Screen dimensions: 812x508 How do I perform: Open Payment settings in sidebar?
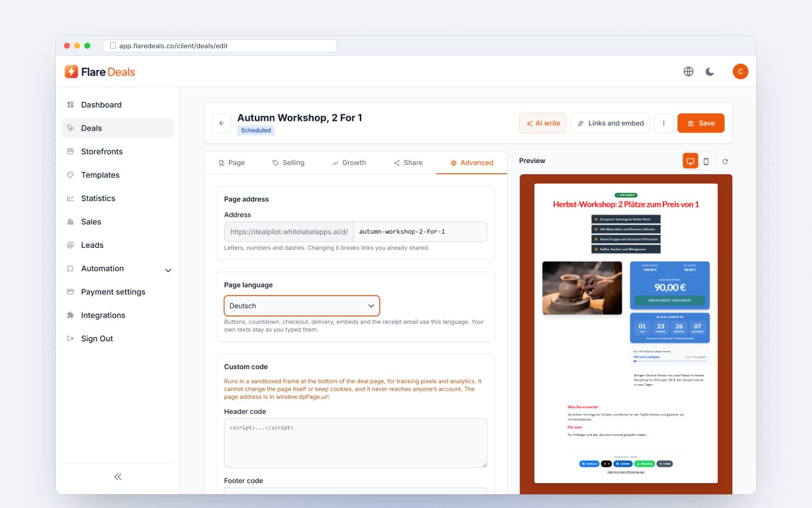[118, 292]
